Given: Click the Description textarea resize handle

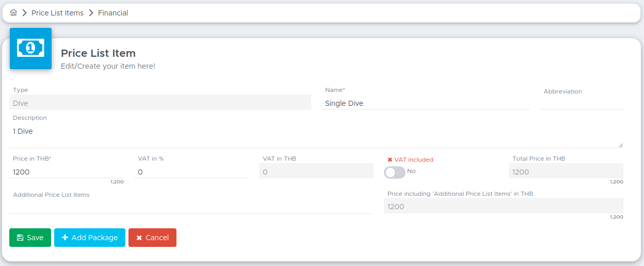Looking at the screenshot, I should [x=620, y=145].
